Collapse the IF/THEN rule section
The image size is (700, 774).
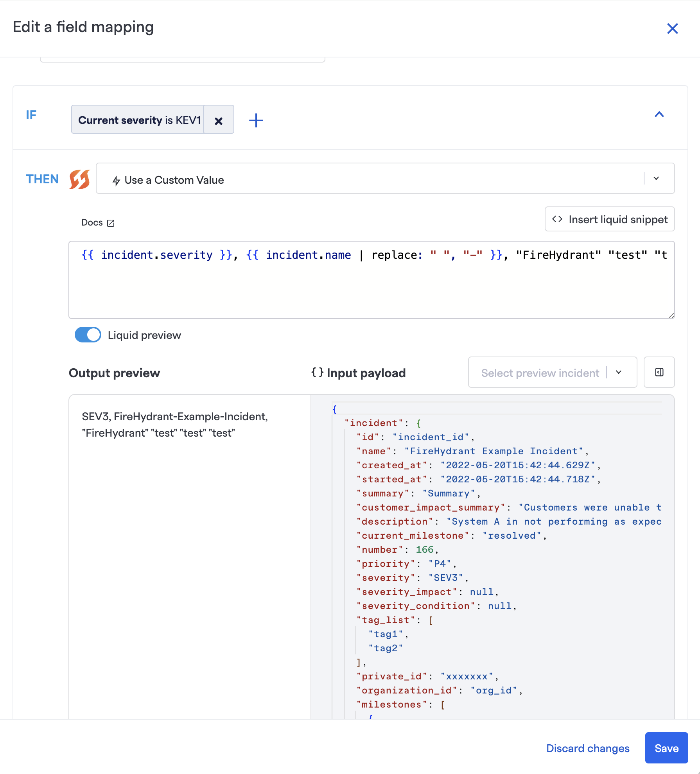(659, 115)
